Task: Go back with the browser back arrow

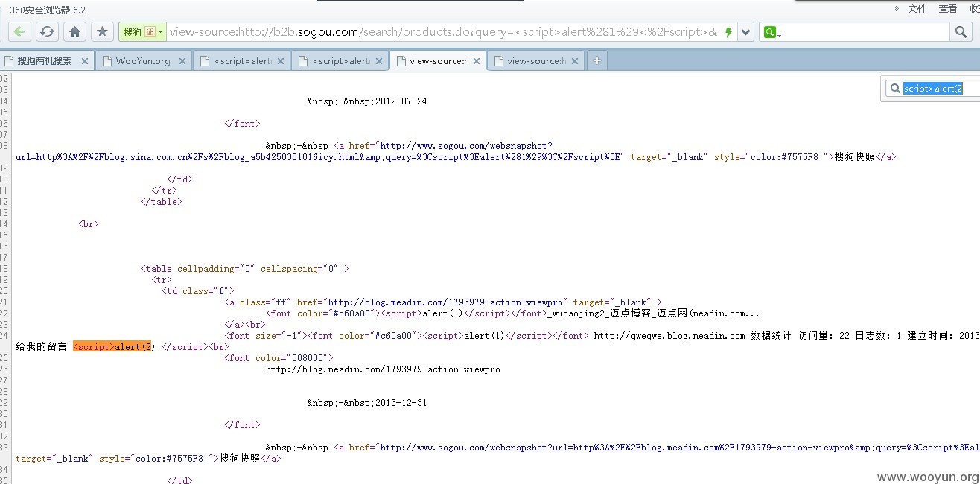Action: [x=20, y=32]
